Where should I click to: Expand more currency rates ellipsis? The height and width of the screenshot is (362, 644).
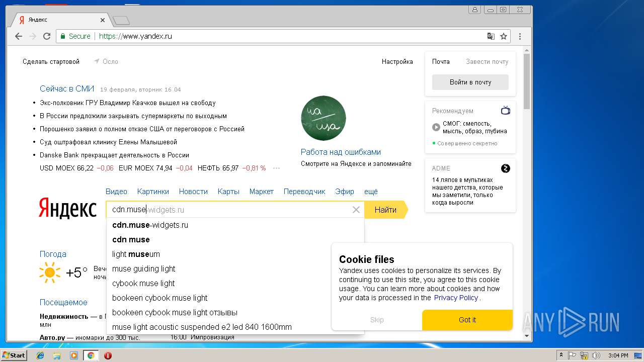coord(276,168)
